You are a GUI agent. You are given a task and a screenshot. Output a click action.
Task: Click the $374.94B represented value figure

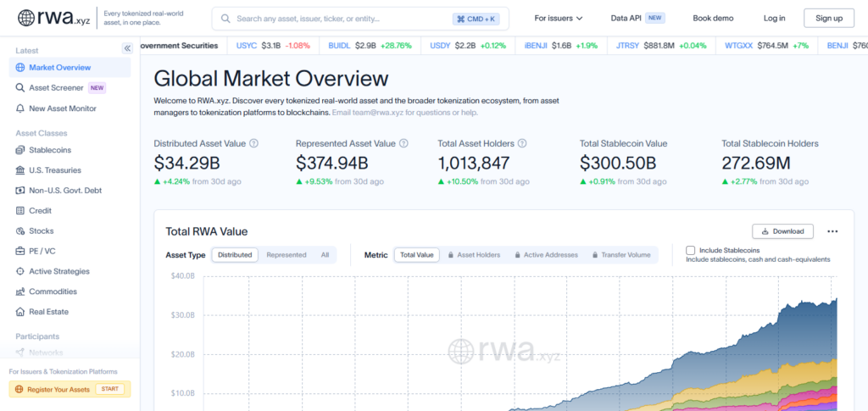point(332,164)
